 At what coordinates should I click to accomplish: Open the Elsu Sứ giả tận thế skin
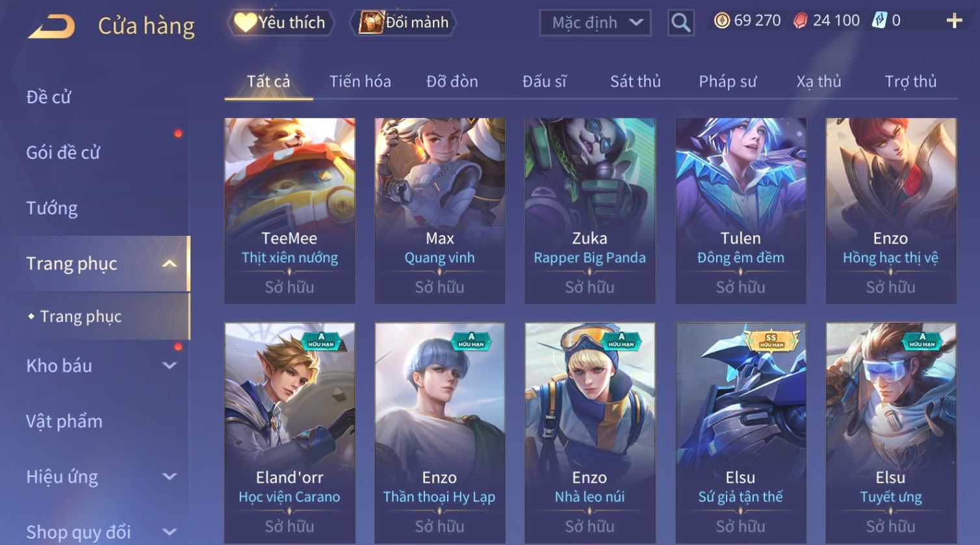coord(740,432)
